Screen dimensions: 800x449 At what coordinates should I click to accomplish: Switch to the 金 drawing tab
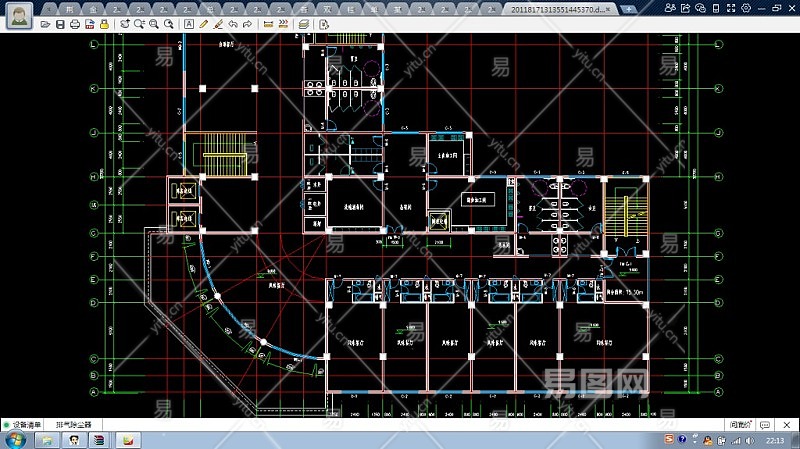[x=93, y=9]
